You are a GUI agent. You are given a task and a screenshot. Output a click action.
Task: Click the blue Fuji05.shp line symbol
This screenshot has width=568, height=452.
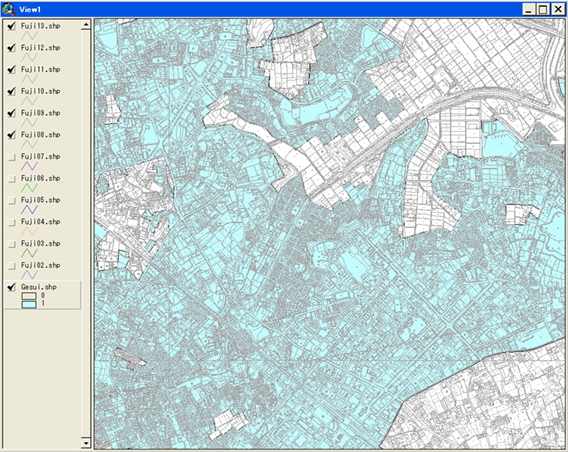[x=29, y=210]
